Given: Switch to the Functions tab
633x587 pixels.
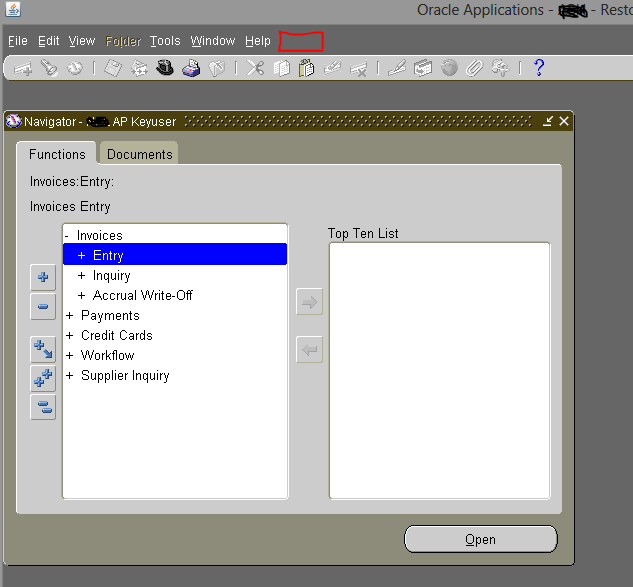Looking at the screenshot, I should click(57, 154).
